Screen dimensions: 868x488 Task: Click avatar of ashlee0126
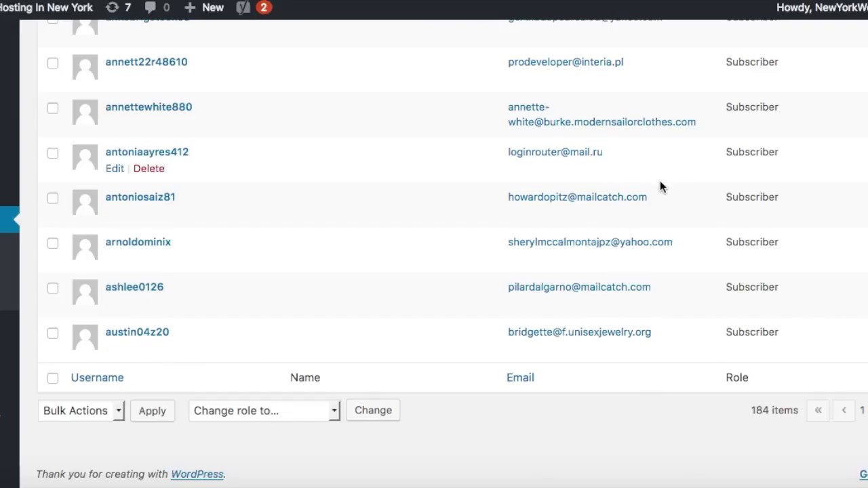[85, 292]
